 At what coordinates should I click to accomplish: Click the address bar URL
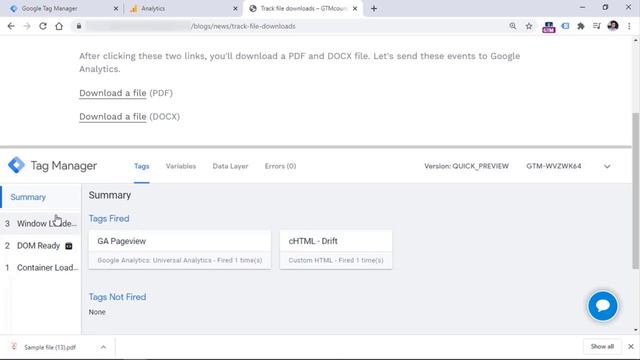[x=243, y=26]
